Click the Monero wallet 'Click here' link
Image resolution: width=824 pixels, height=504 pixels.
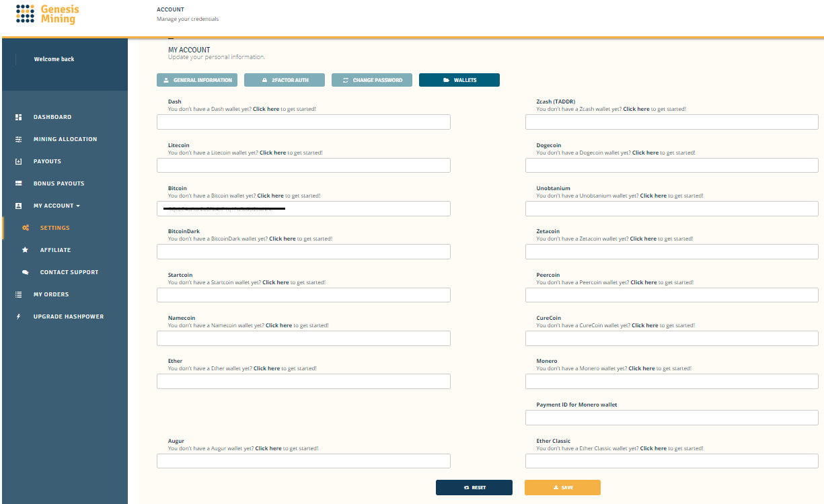pyautogui.click(x=642, y=368)
